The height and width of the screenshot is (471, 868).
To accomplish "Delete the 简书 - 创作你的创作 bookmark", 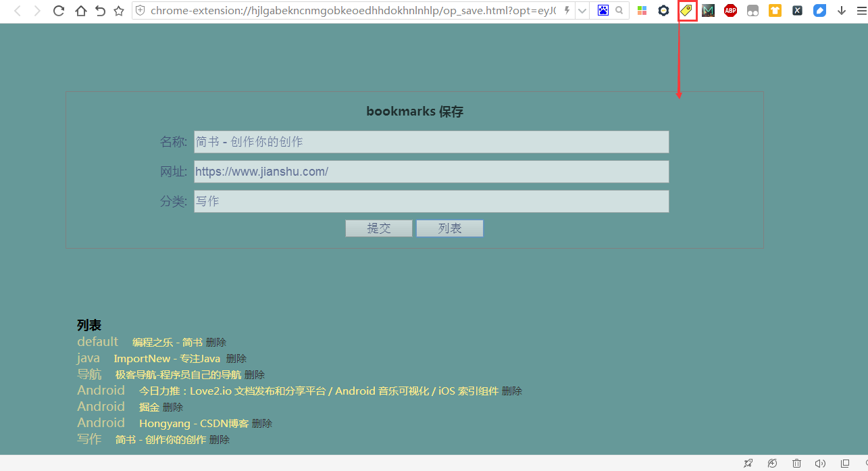I will (220, 440).
